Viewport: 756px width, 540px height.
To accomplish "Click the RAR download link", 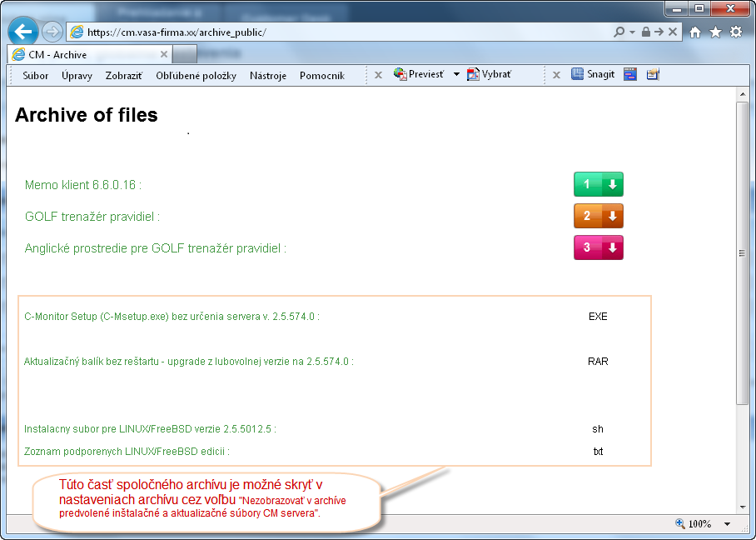I will [598, 362].
